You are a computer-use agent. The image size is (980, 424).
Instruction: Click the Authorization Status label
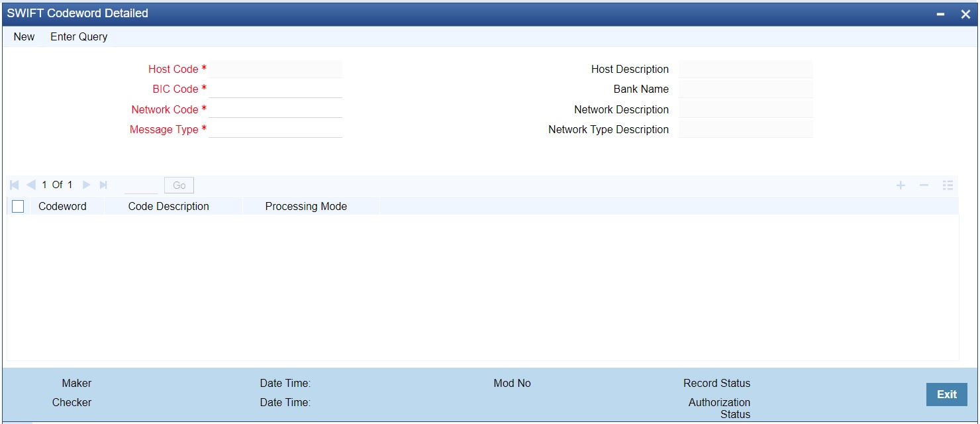click(x=720, y=408)
